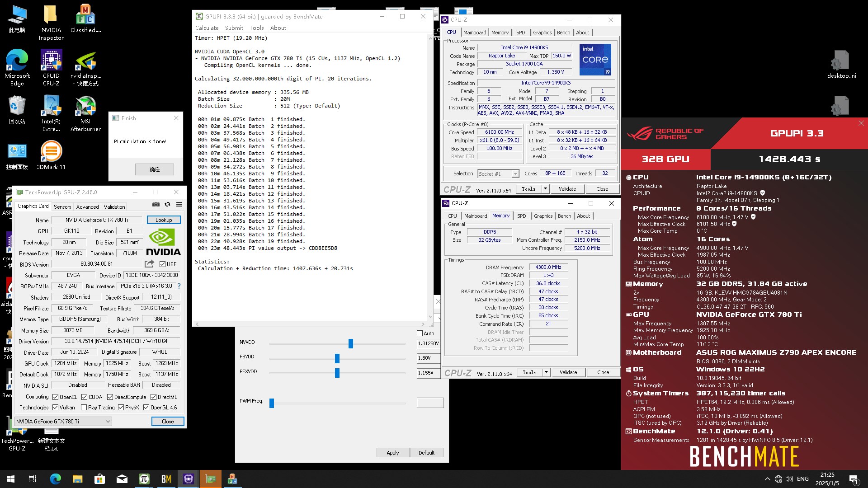Open Socket #1 selection dropdown
The image size is (868, 488).
point(498,174)
